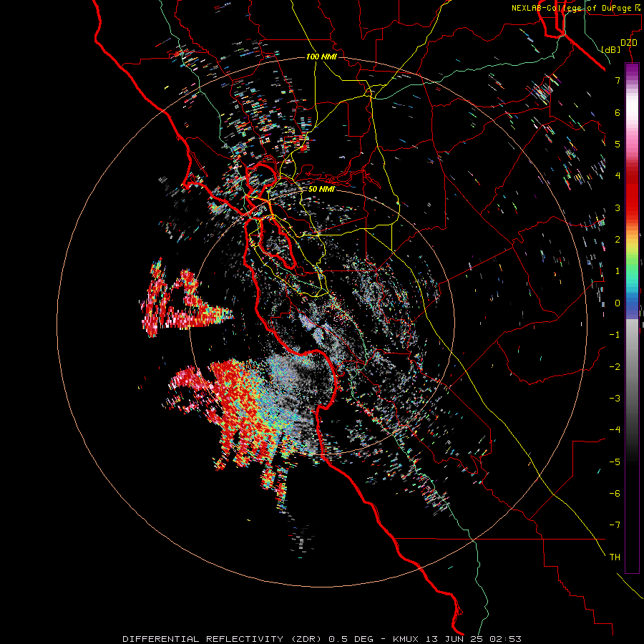This screenshot has height=644, width=644.
Task: Click "(ZDR)" in the bottom caption
Action: tap(307, 639)
